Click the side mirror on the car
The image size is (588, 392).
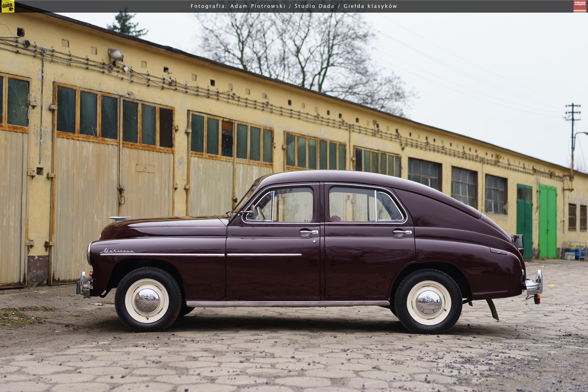pyautogui.click(x=252, y=210)
